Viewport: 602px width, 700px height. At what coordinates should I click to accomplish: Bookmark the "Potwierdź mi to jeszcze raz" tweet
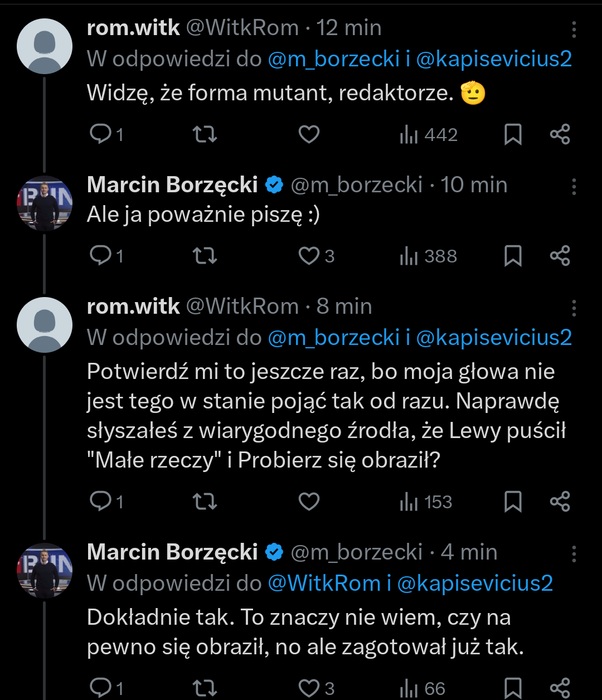click(x=513, y=502)
